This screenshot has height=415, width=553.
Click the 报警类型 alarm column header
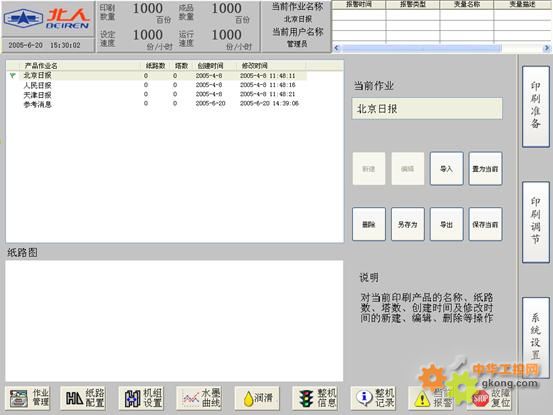(x=413, y=4)
